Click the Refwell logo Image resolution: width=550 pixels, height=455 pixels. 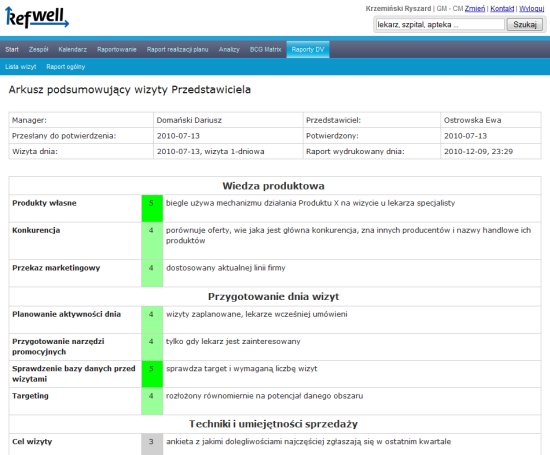pos(37,18)
